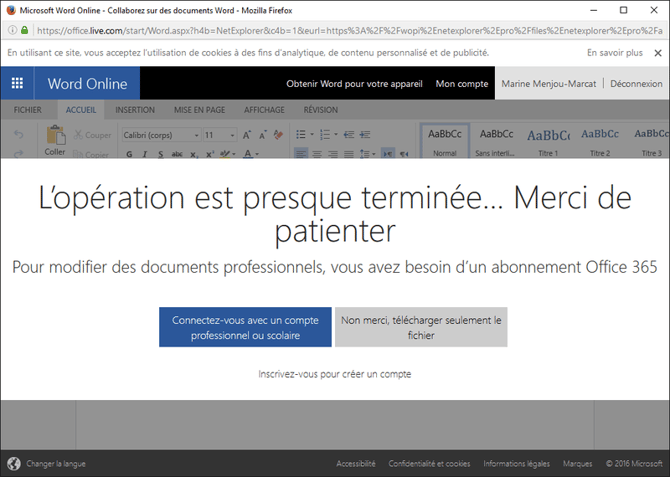
Task: Click the font color A icon
Action: point(248,154)
